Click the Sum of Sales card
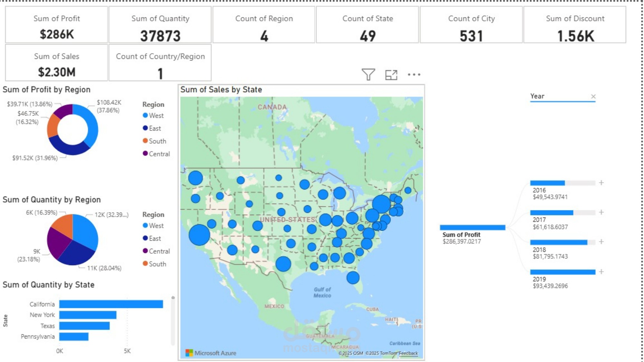 click(x=57, y=62)
